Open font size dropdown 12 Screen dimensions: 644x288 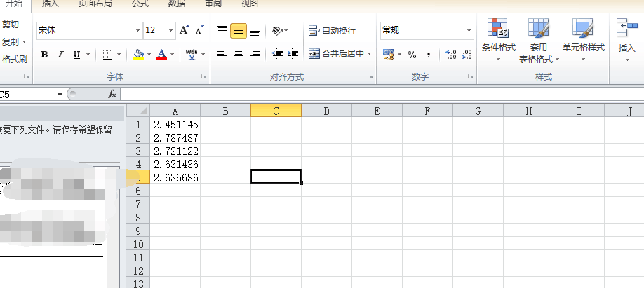pos(171,30)
